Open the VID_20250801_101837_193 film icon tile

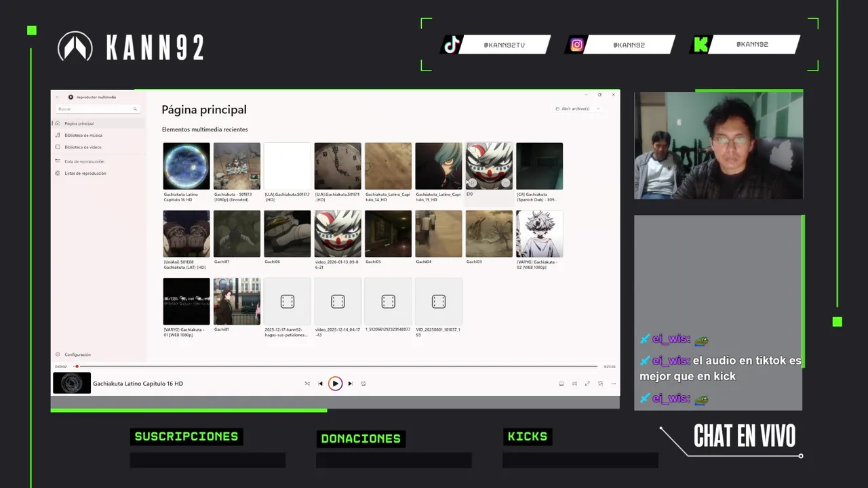tap(439, 302)
